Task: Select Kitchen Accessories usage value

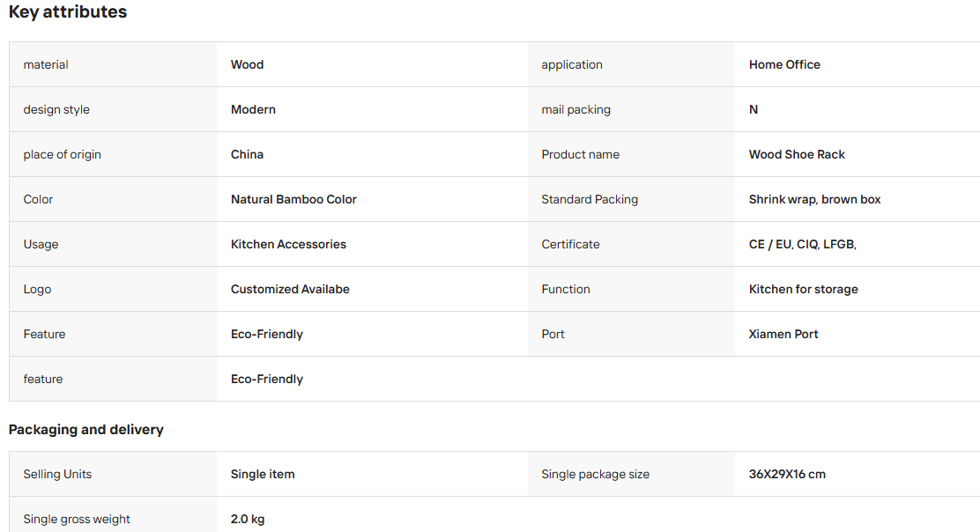Action: pyautogui.click(x=288, y=244)
